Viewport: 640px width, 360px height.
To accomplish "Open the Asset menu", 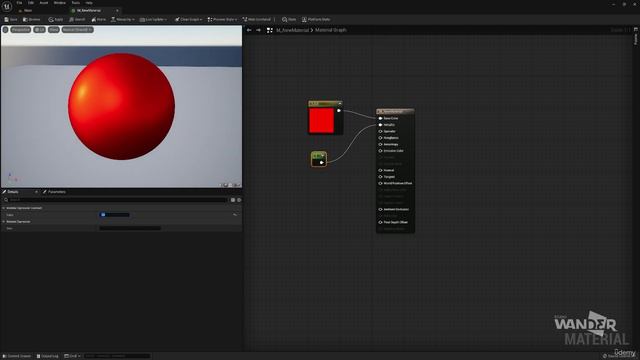I will (44, 3).
